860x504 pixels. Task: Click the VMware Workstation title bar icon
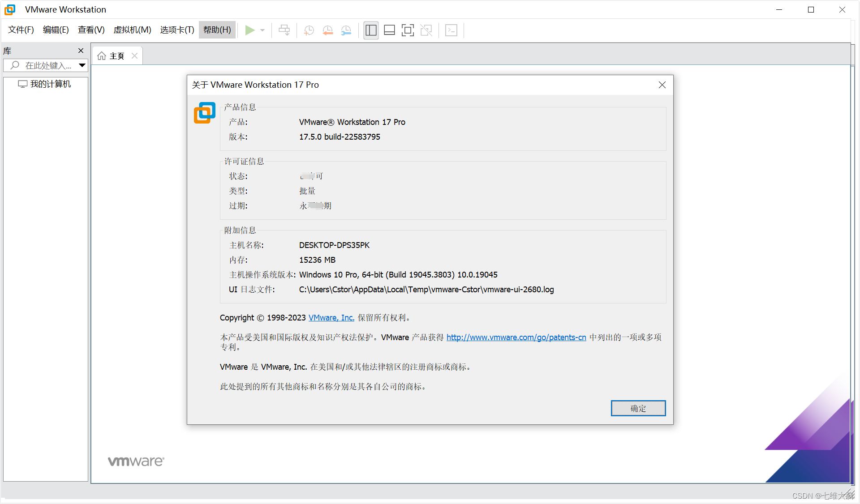[10, 9]
